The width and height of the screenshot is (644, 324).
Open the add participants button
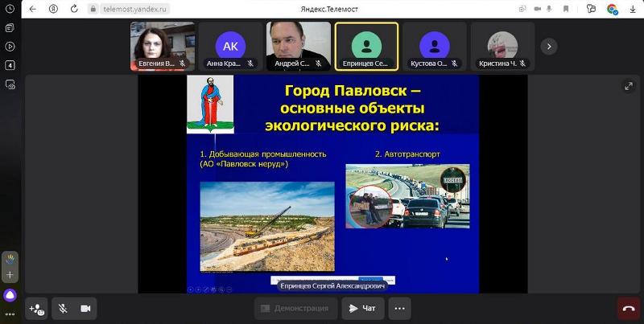click(37, 308)
